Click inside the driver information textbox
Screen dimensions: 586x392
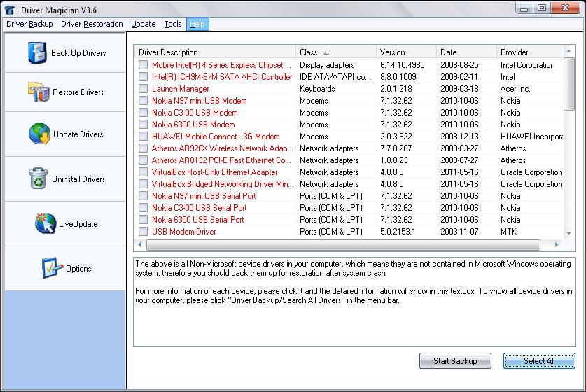coord(354,302)
